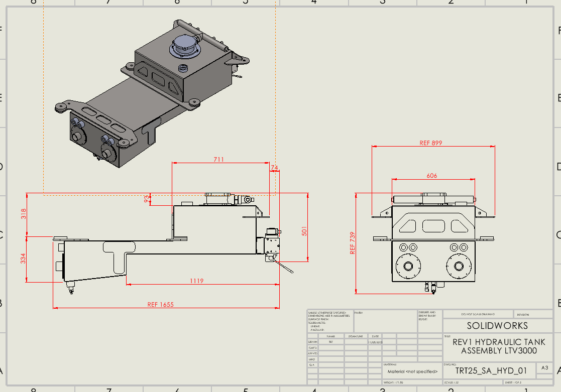
Task: Select the front elevation drawing view
Action: 433,243
